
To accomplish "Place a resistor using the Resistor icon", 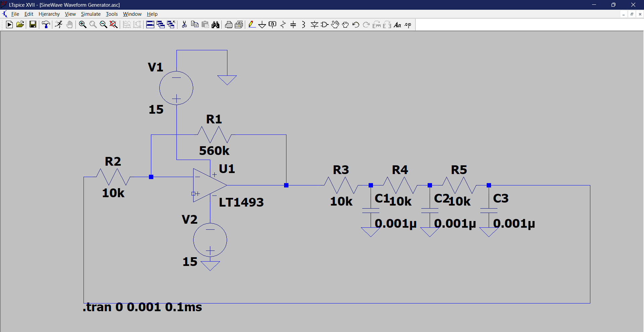I will [283, 24].
